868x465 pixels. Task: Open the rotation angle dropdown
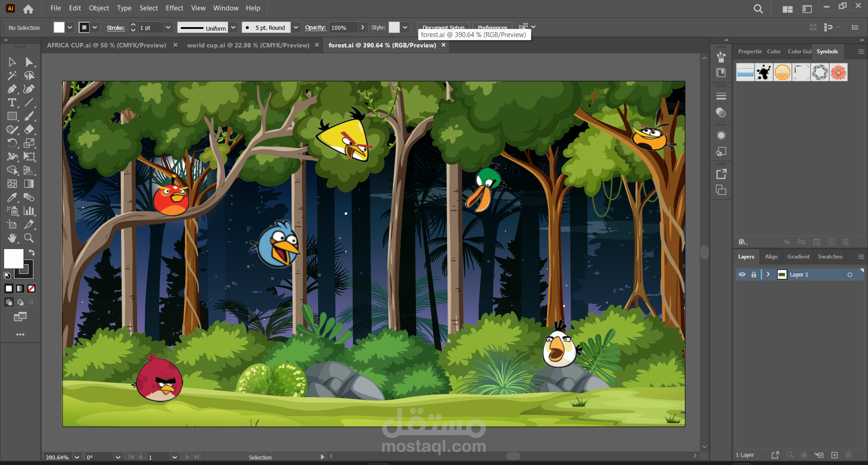pyautogui.click(x=118, y=457)
